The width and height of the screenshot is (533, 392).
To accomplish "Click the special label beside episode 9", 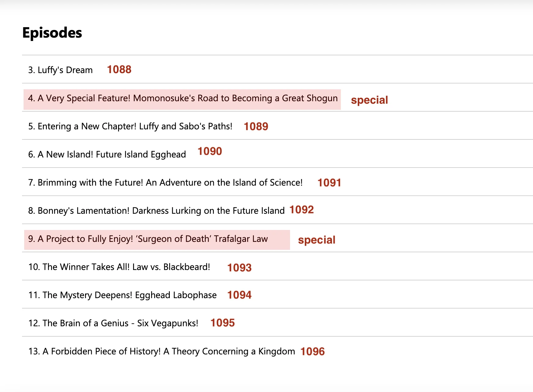I will pos(317,240).
